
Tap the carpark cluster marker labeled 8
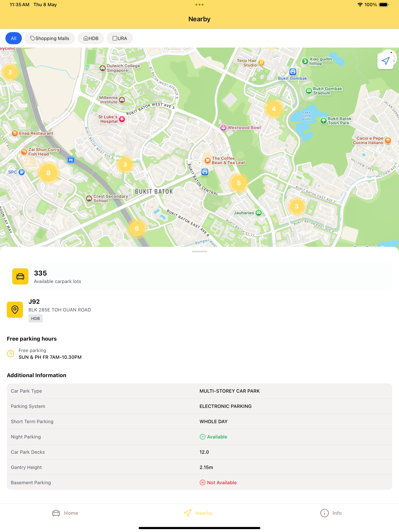(48, 173)
